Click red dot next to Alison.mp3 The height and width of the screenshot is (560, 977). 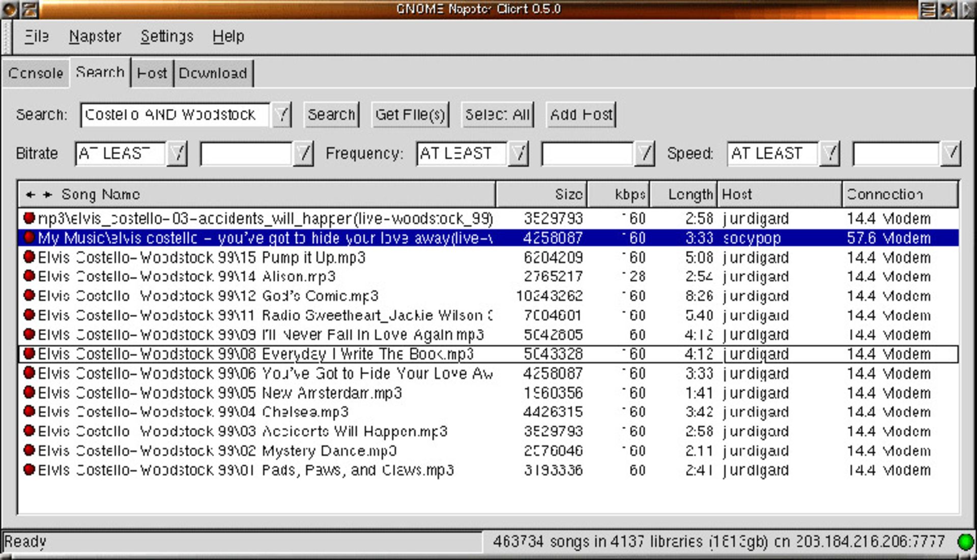[29, 276]
